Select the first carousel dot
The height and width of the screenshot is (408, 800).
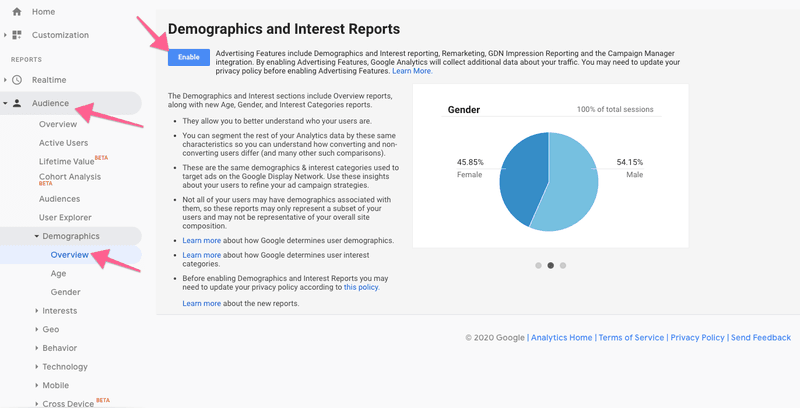(538, 265)
